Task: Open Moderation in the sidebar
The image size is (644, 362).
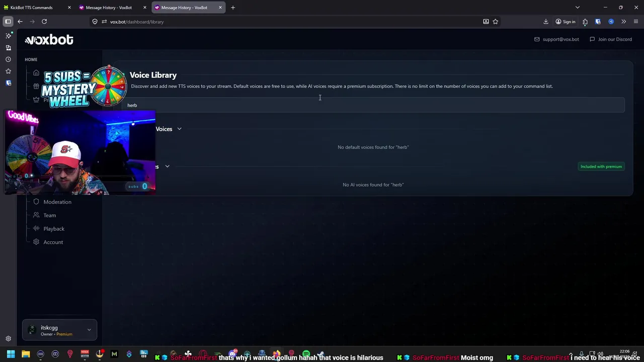Action: [x=57, y=202]
